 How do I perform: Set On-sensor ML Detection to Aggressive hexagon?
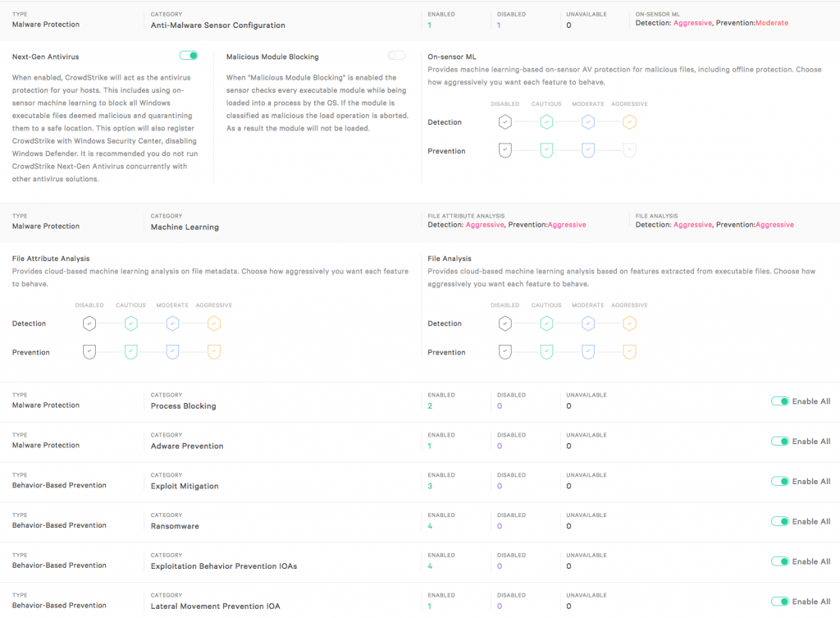(629, 122)
